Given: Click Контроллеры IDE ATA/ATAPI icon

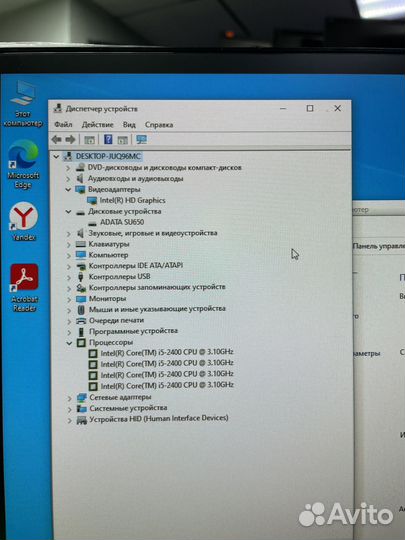Looking at the screenshot, I should 81,266.
